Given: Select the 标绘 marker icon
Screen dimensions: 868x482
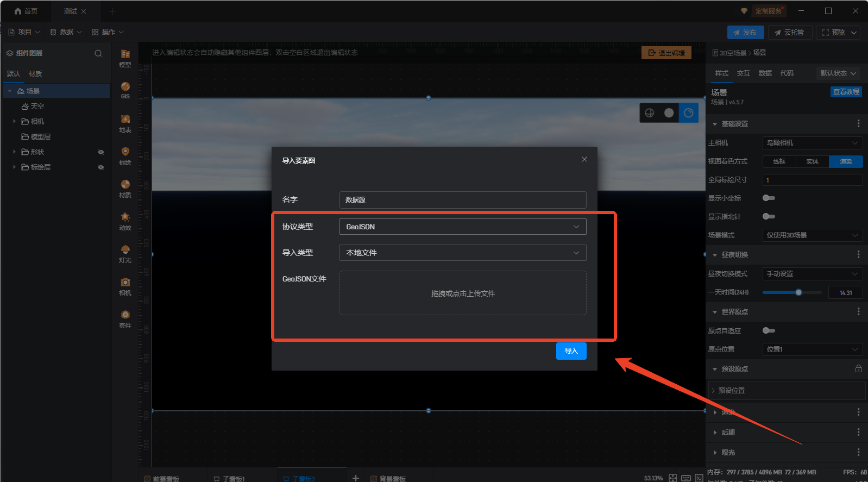Looking at the screenshot, I should pos(125,154).
